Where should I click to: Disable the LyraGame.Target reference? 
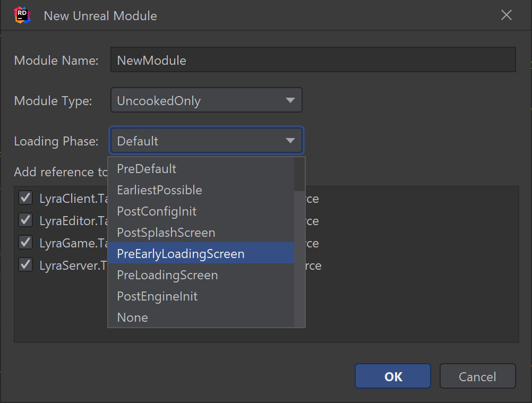click(25, 242)
